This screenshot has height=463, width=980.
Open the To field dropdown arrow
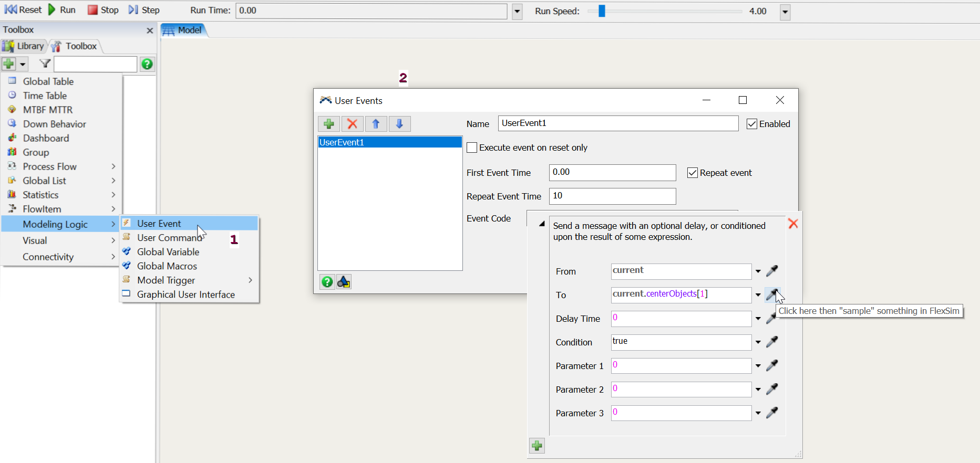758,295
